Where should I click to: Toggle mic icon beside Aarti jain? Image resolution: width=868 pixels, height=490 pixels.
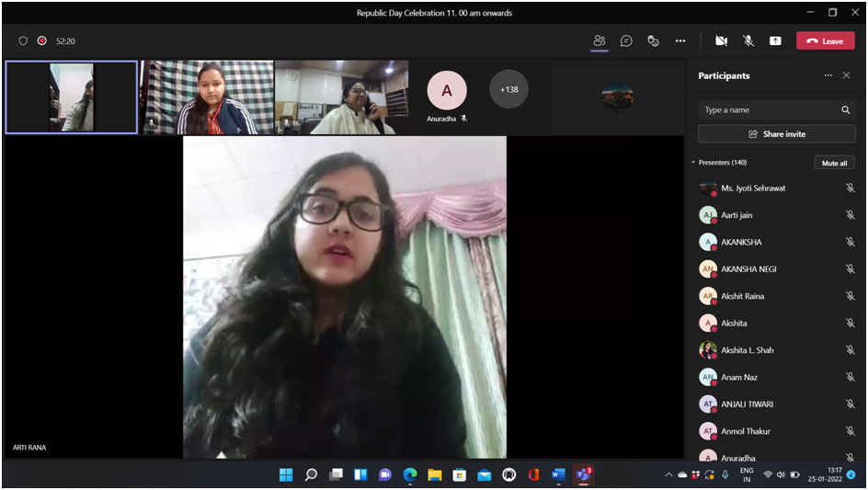coord(850,215)
